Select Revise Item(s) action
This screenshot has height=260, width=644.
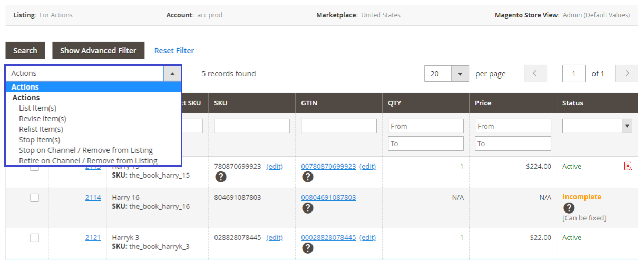coord(43,119)
